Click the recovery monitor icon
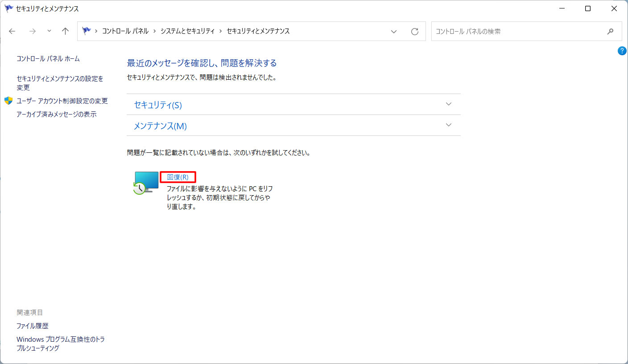628x364 pixels. (146, 183)
